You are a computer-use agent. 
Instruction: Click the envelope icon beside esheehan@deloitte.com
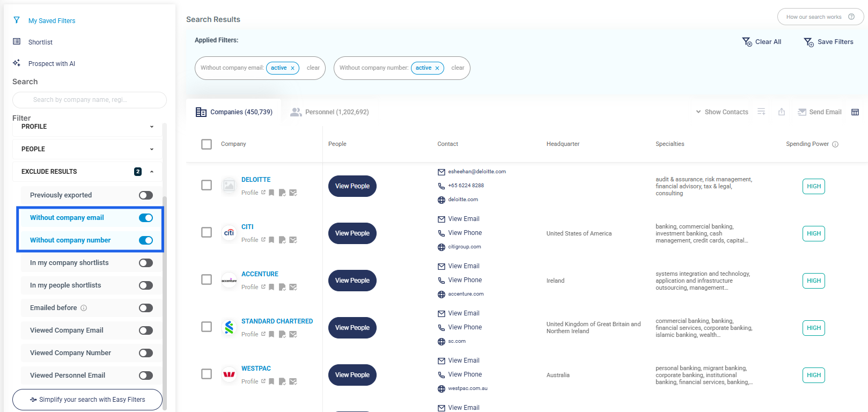[x=442, y=172]
